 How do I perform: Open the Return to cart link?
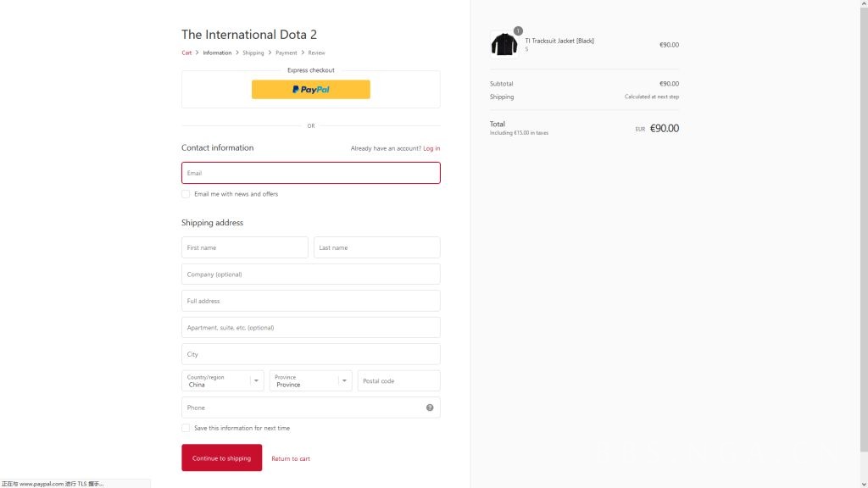[291, 458]
